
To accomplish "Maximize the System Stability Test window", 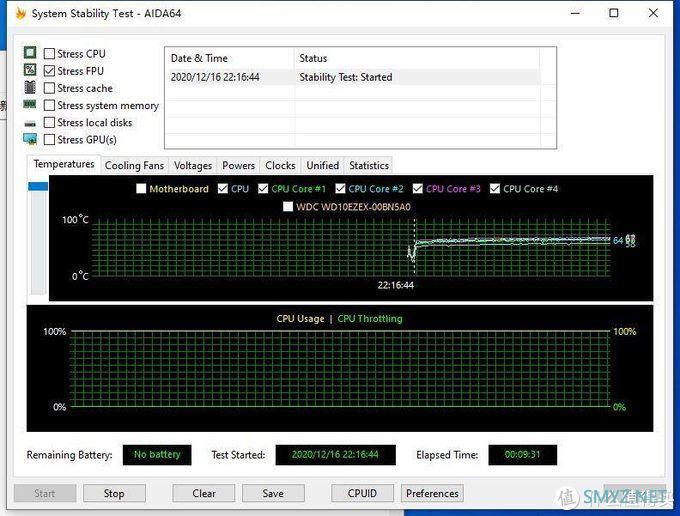I will coord(614,13).
